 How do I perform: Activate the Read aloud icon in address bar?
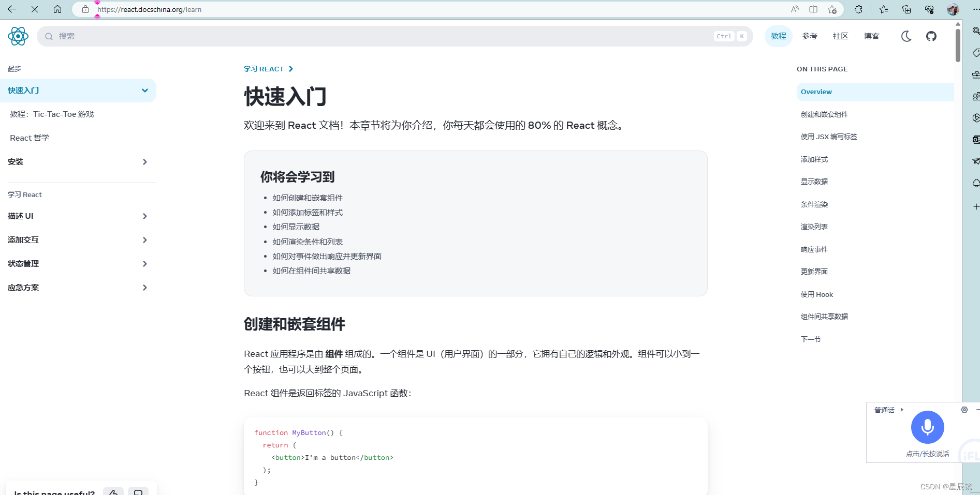pyautogui.click(x=795, y=9)
